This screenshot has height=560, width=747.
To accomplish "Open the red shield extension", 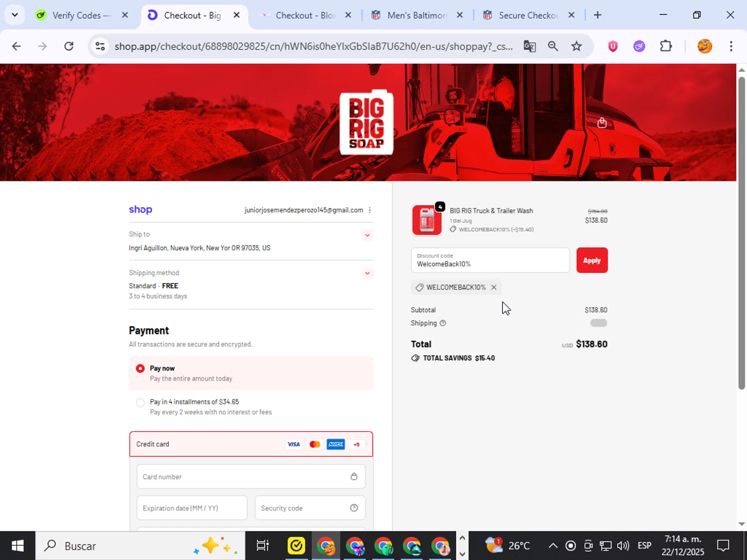I will 613,46.
